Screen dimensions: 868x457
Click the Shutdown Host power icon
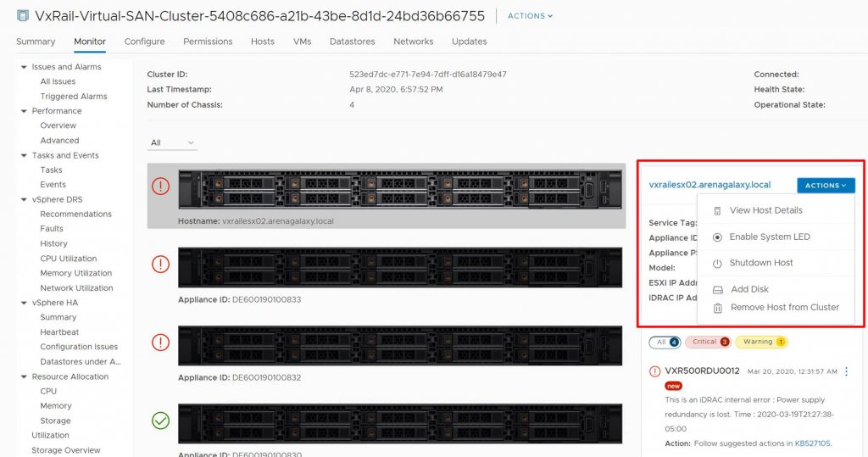point(717,264)
